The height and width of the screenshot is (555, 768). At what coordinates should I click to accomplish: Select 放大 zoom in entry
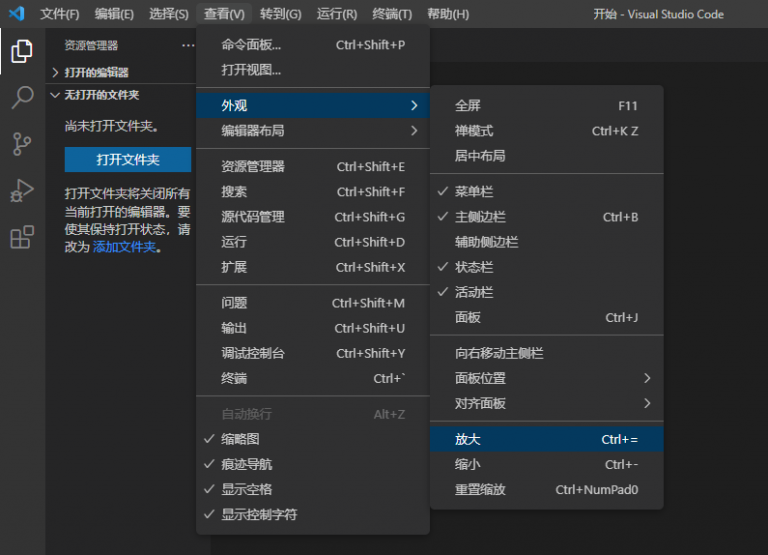coord(547,439)
